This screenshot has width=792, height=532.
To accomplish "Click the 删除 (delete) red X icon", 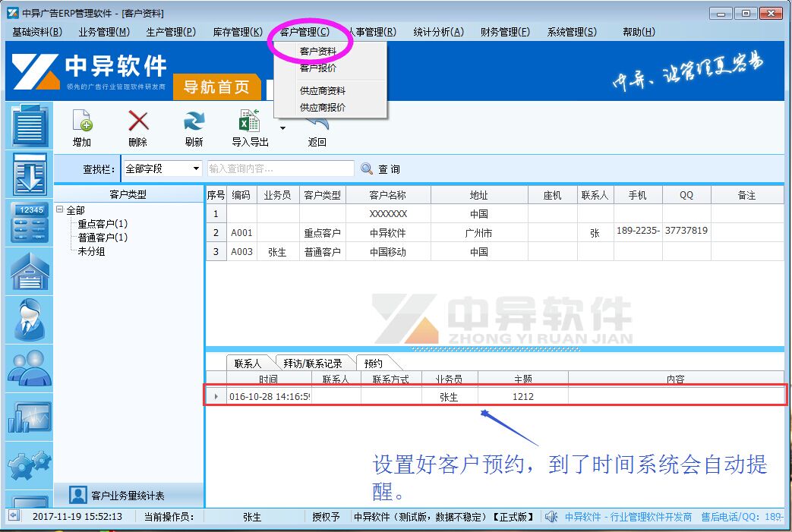I will tap(138, 121).
